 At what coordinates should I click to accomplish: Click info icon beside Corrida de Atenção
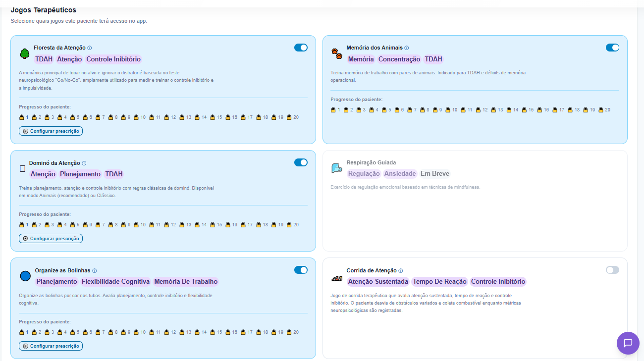(x=401, y=271)
